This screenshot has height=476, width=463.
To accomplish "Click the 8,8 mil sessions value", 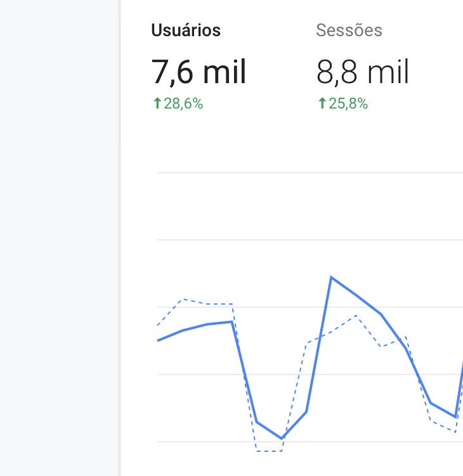I will 363,72.
